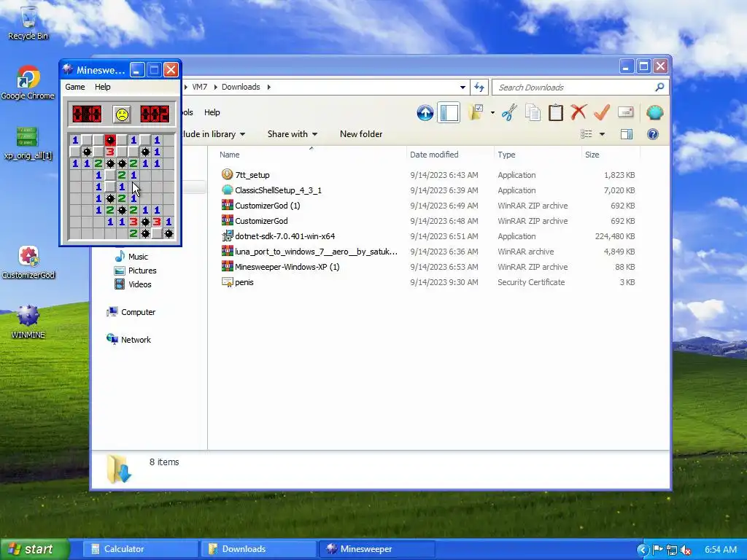
Task: Expand the arrow after Downloads breadcrumb
Action: 268,87
